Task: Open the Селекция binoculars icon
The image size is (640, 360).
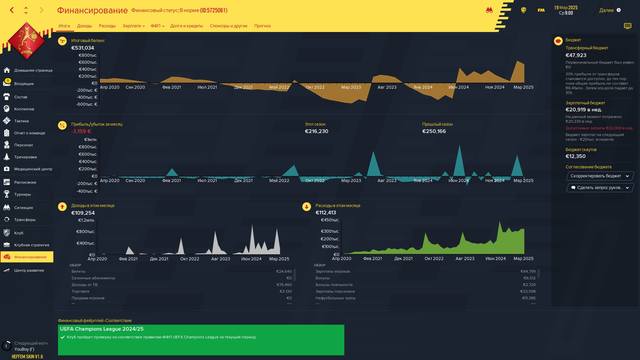Action: pos(7,207)
